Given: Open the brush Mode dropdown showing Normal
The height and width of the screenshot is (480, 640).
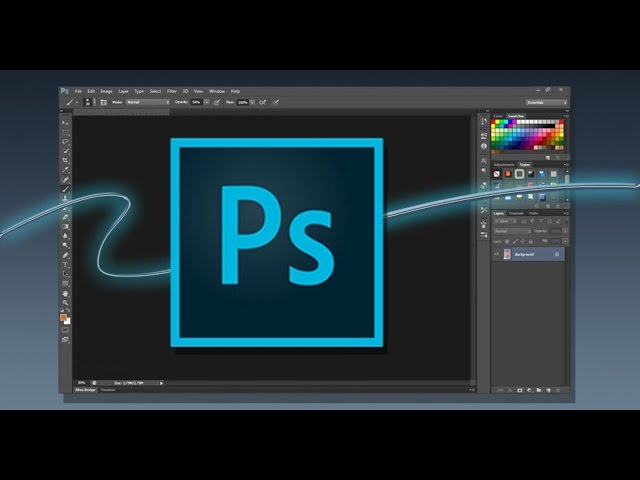Looking at the screenshot, I should [x=148, y=102].
